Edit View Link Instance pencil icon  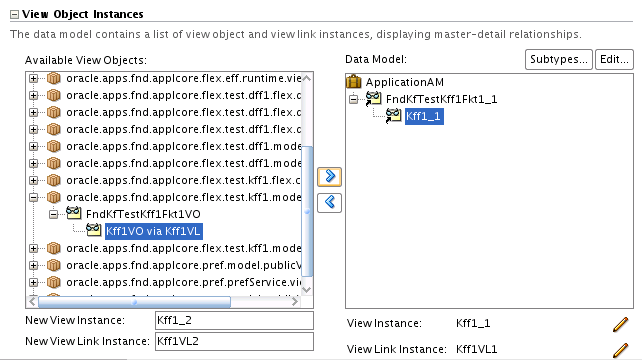click(621, 350)
